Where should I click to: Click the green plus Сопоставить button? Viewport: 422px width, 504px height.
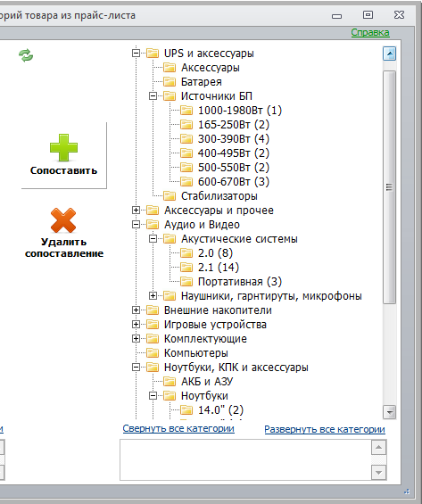click(63, 155)
